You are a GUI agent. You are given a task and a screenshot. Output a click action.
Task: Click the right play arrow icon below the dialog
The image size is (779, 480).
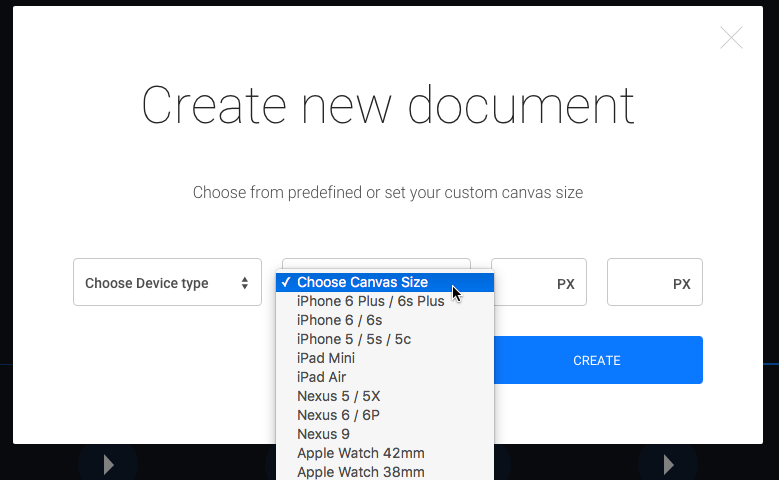pyautogui.click(x=669, y=465)
